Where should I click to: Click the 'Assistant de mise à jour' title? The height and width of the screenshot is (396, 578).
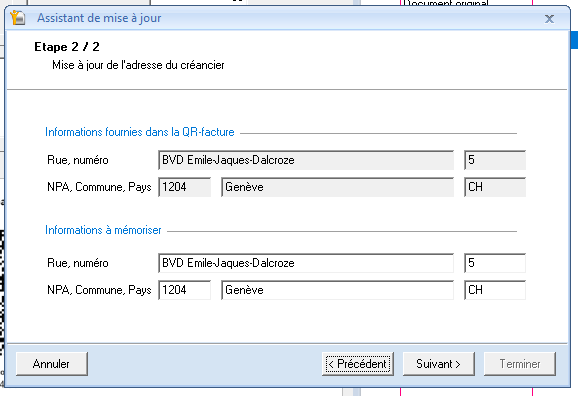99,18
